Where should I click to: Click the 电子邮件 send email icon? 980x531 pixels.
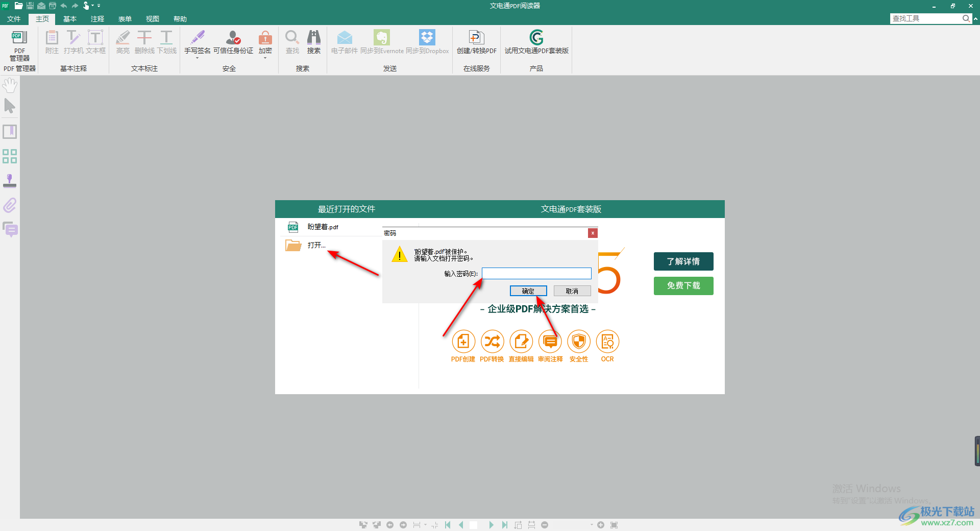click(x=345, y=37)
